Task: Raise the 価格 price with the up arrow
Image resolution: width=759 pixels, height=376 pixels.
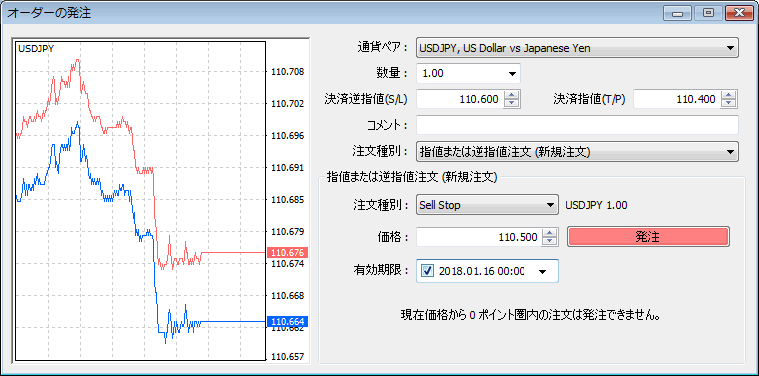Action: pos(550,233)
